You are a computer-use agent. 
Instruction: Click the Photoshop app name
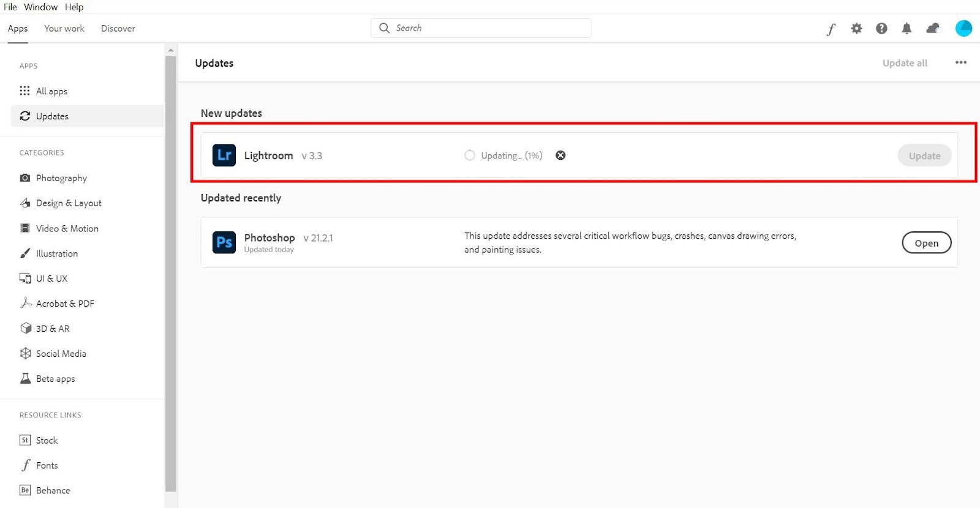click(269, 237)
